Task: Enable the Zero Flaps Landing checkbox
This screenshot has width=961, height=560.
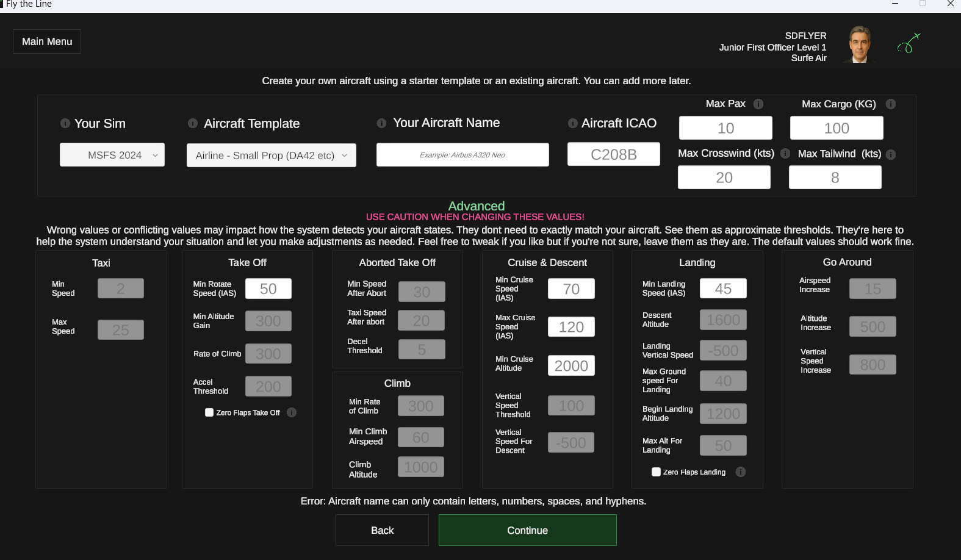Action: (x=656, y=472)
